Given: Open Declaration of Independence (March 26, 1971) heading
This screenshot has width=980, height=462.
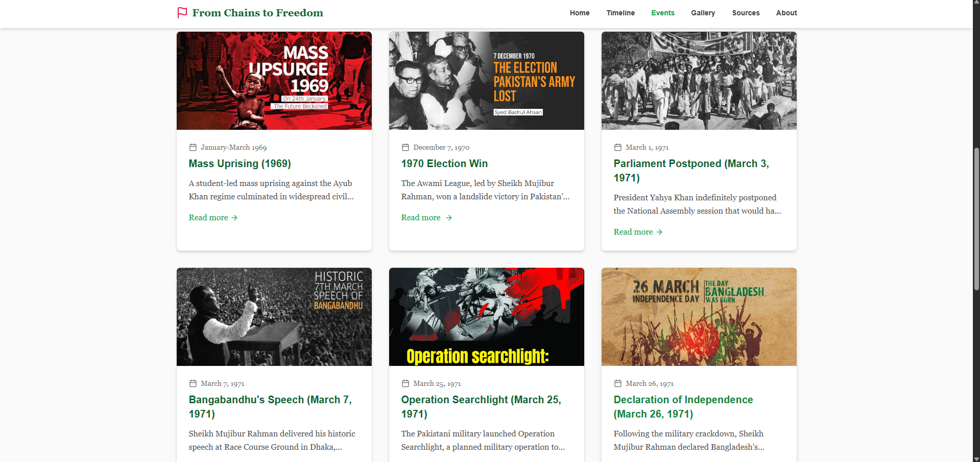Looking at the screenshot, I should [x=683, y=407].
